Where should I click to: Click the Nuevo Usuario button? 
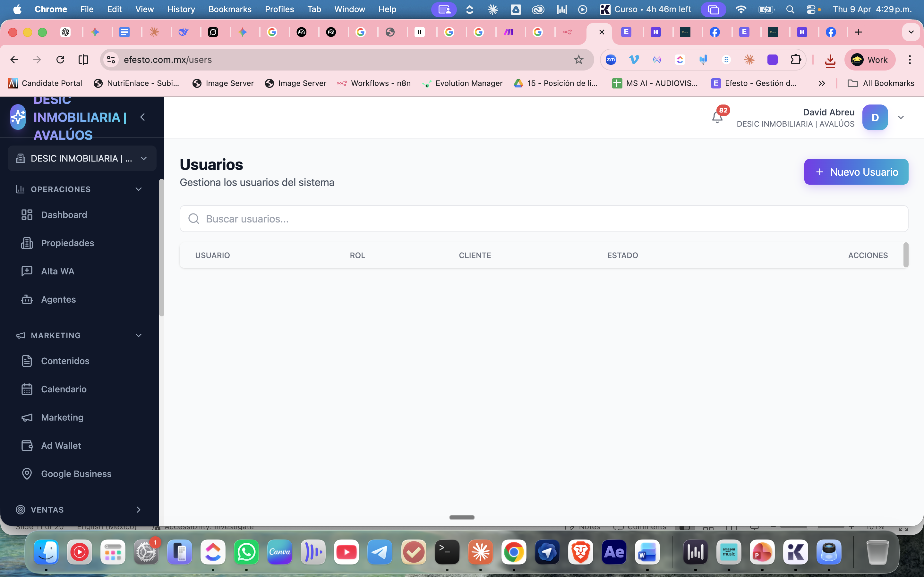tap(856, 172)
